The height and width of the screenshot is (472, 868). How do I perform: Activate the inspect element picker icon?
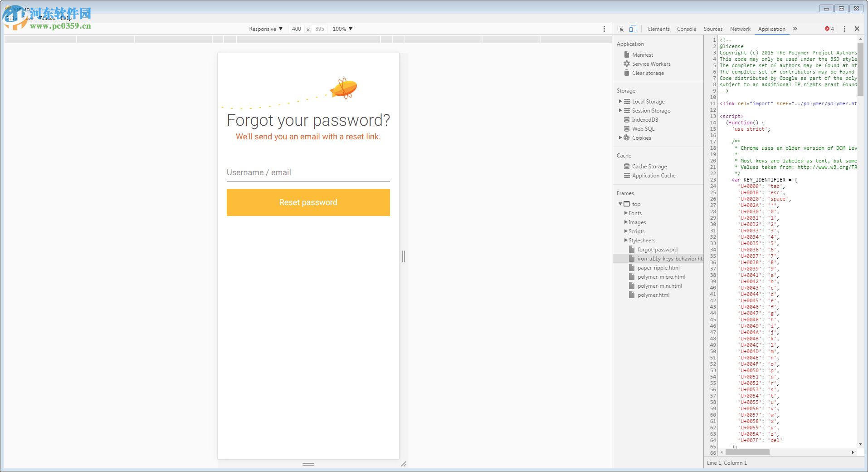point(620,29)
